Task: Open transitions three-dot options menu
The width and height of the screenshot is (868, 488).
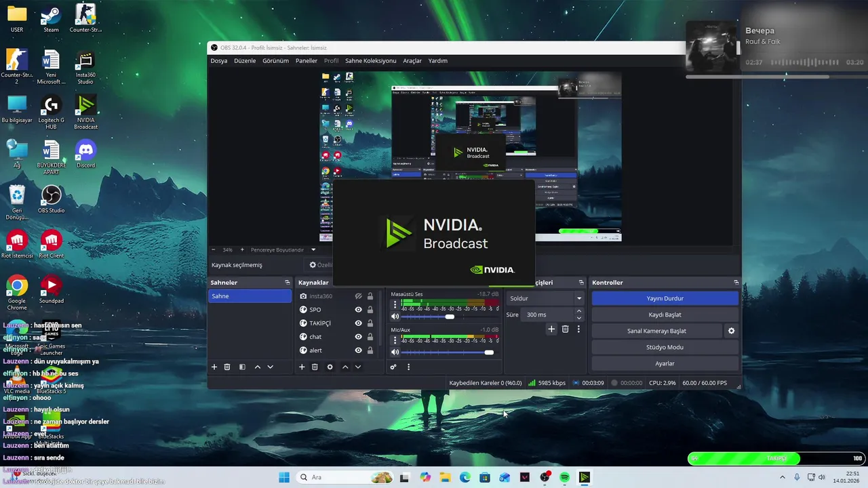Action: (x=578, y=329)
